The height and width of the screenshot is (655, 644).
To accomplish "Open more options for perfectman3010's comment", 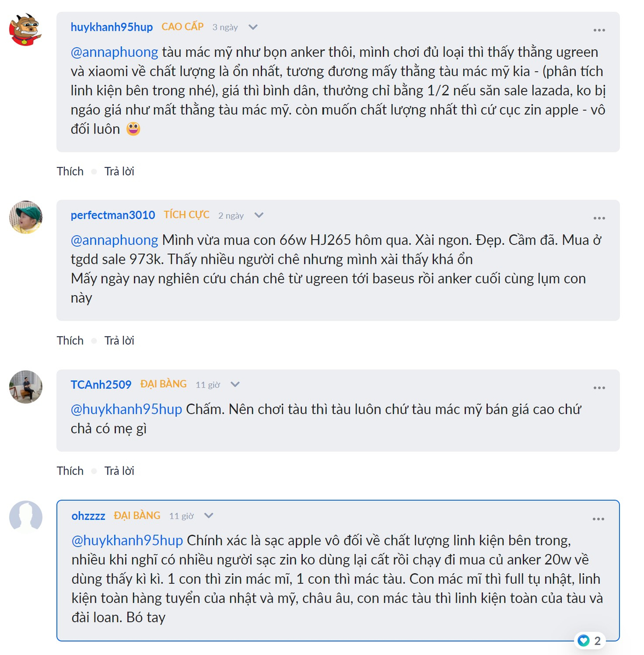I will (599, 218).
